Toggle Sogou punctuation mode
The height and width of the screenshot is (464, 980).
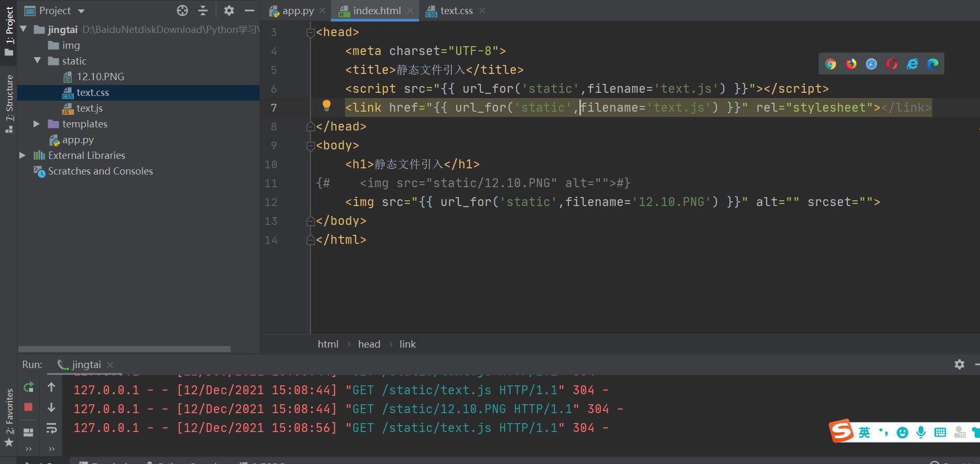click(884, 433)
